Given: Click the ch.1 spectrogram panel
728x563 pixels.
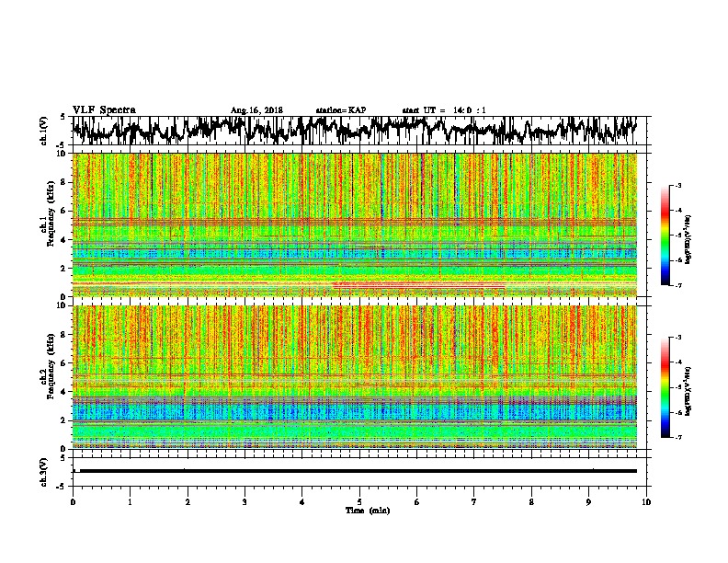Looking at the screenshot, I should 355,224.
